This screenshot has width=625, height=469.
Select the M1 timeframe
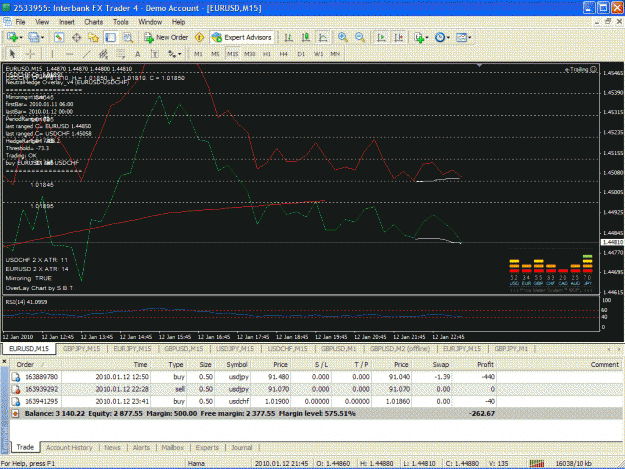point(198,54)
